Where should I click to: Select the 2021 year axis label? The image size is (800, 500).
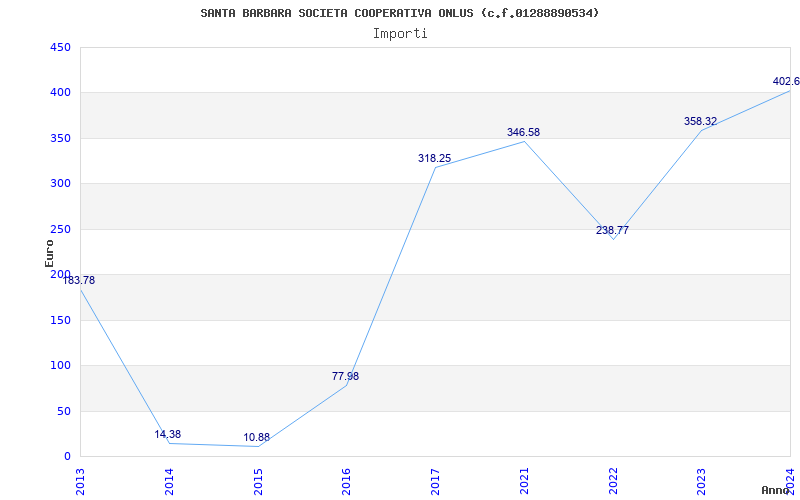coord(524,481)
